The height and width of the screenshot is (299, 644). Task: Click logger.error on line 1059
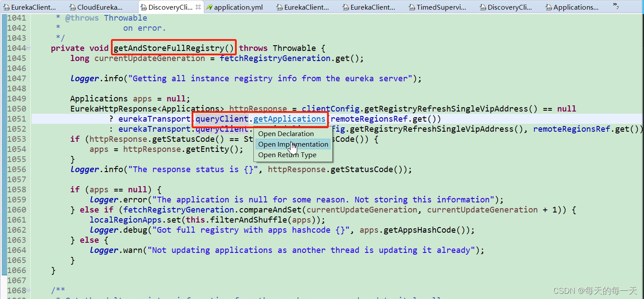pos(118,199)
